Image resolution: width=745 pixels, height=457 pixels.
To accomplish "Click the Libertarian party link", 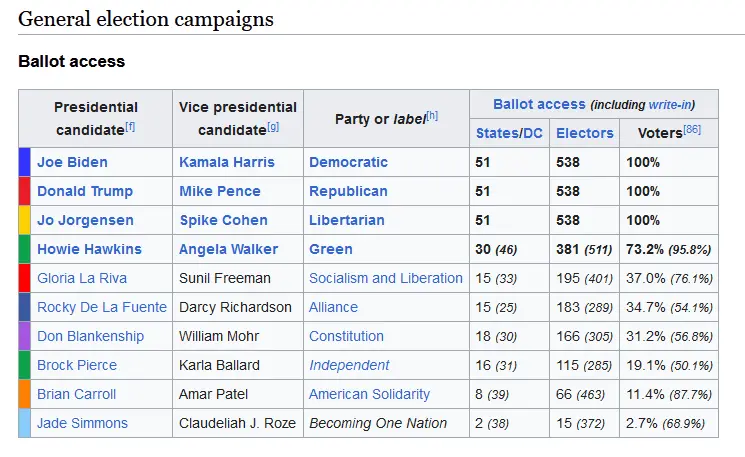I will point(346,220).
